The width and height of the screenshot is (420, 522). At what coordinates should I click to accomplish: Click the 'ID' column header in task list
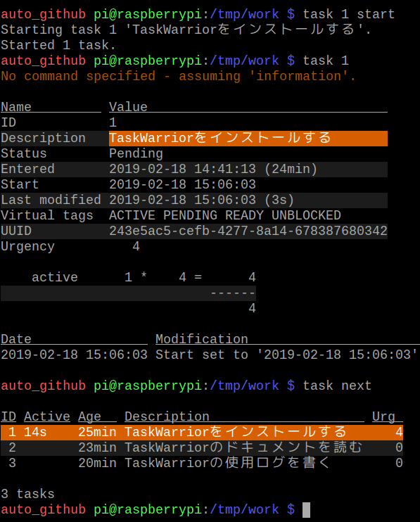click(x=8, y=416)
